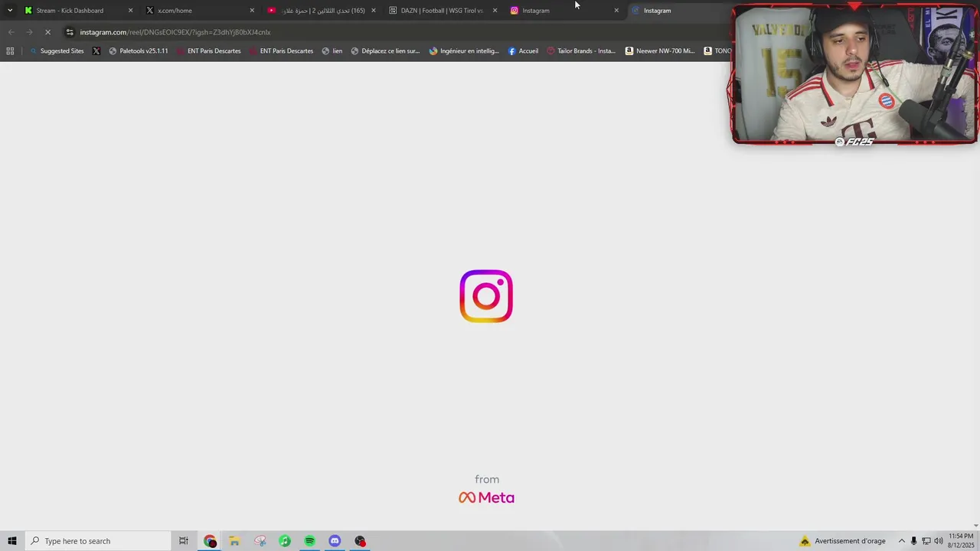
Task: Switch to the DAZN Football tab
Action: click(x=442, y=11)
